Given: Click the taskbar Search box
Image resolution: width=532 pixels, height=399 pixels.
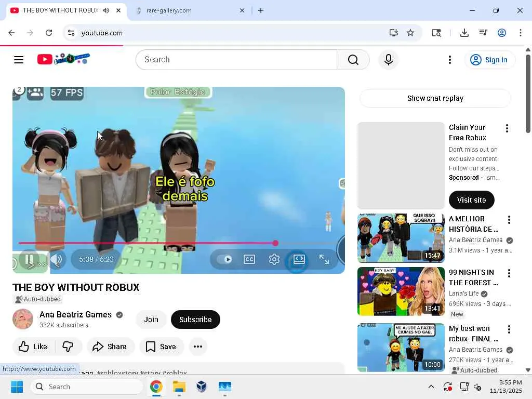Looking at the screenshot, I should tap(87, 387).
